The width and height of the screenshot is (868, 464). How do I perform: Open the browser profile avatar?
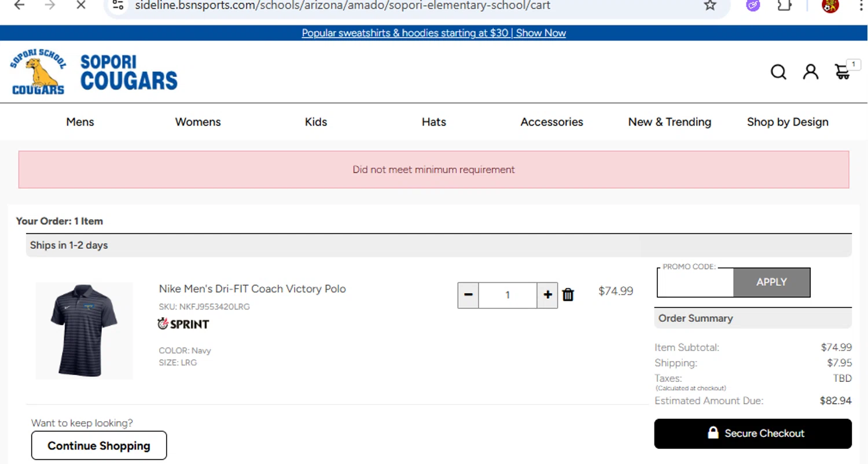tap(830, 5)
